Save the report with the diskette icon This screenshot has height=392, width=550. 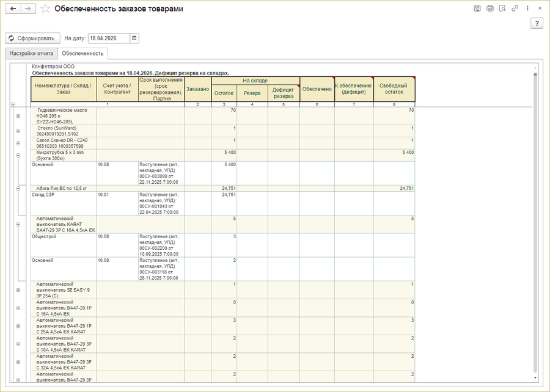tap(477, 9)
